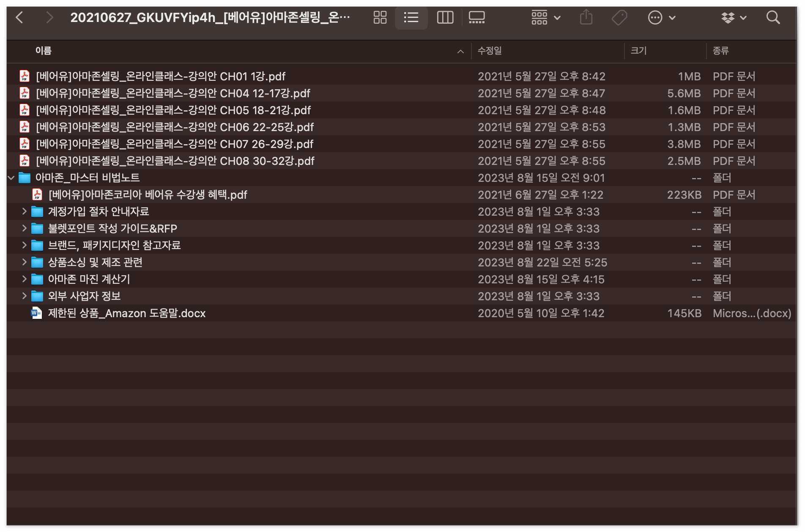
Task: Open the action (ellipsis) menu
Action: click(662, 17)
